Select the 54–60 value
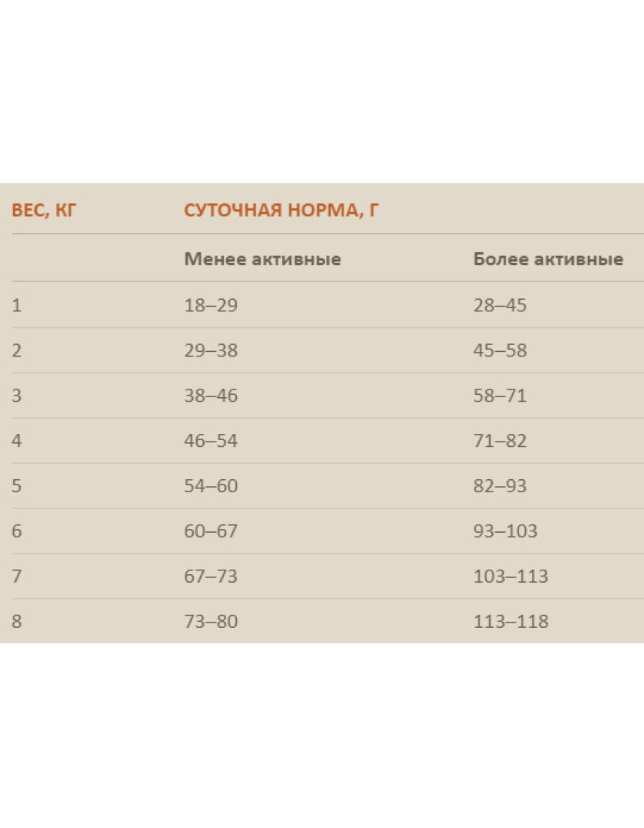The image size is (644, 828). 211,486
